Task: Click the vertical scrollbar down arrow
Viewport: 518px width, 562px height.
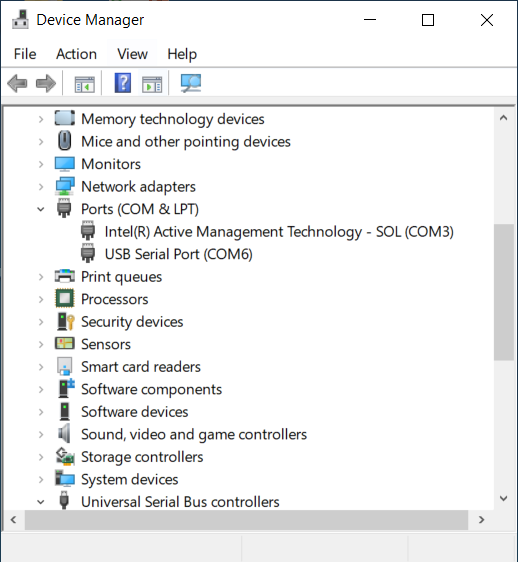Action: click(x=503, y=498)
